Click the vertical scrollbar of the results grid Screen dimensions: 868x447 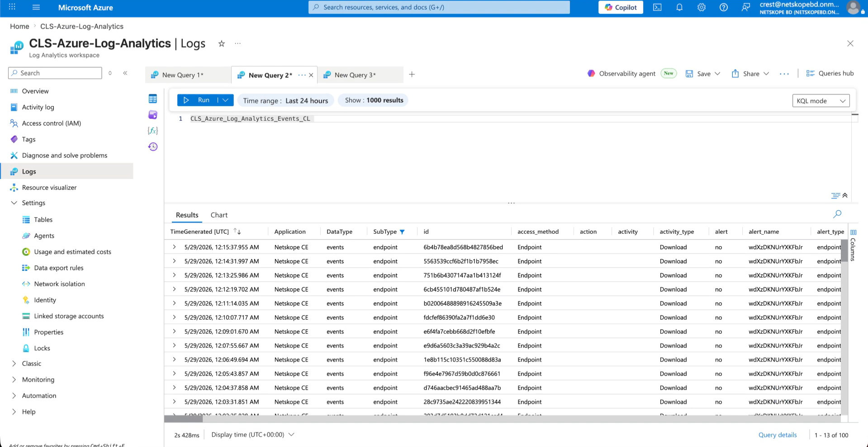844,251
